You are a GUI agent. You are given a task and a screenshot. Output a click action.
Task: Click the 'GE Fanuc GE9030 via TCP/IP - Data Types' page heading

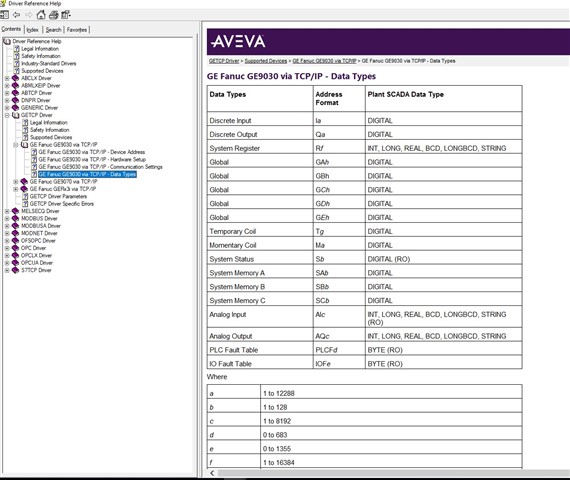(x=291, y=76)
